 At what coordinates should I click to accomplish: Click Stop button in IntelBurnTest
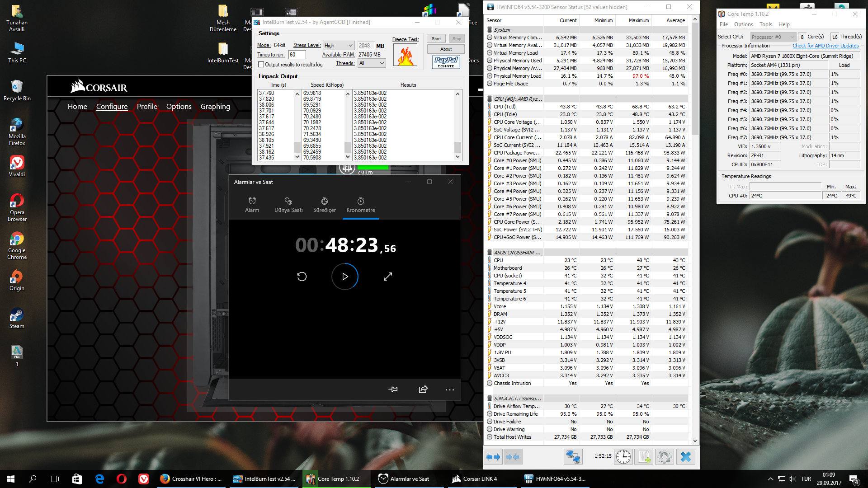(x=457, y=39)
